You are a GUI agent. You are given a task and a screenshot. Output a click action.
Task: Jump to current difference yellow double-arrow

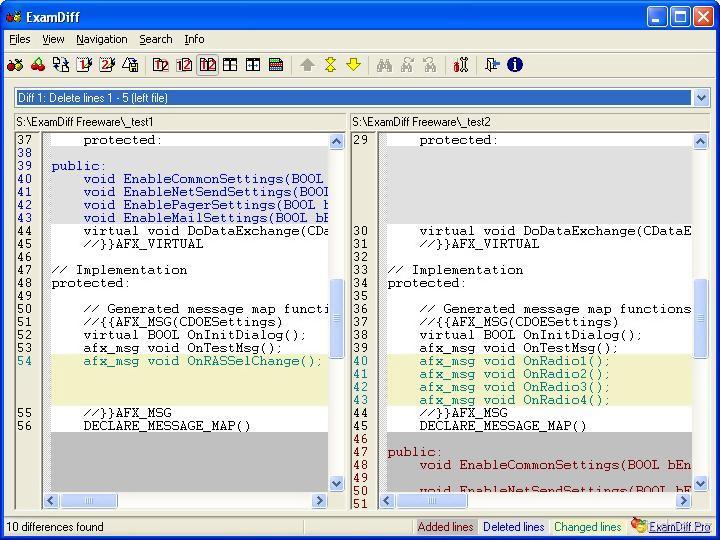tap(330, 65)
